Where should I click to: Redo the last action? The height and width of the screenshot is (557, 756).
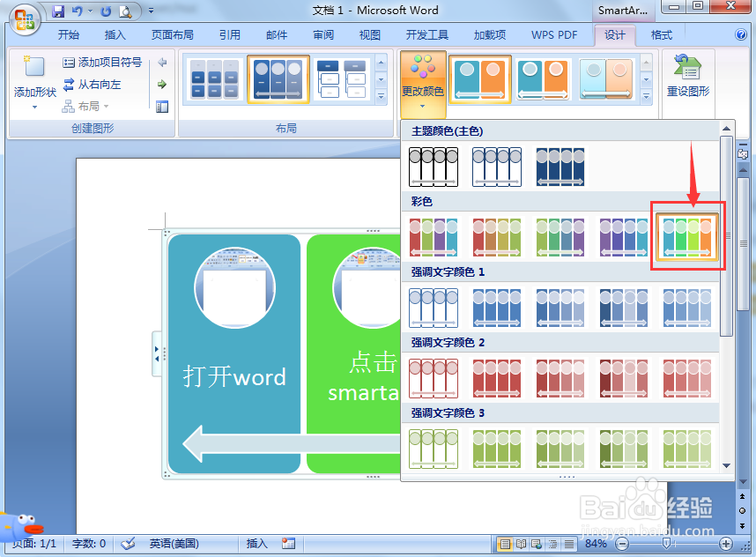tap(106, 11)
